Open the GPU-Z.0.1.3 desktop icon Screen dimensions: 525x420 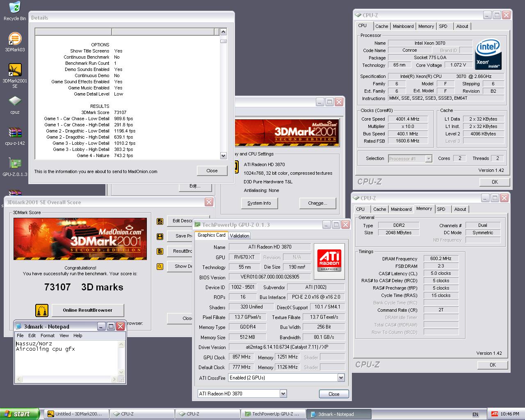15,167
